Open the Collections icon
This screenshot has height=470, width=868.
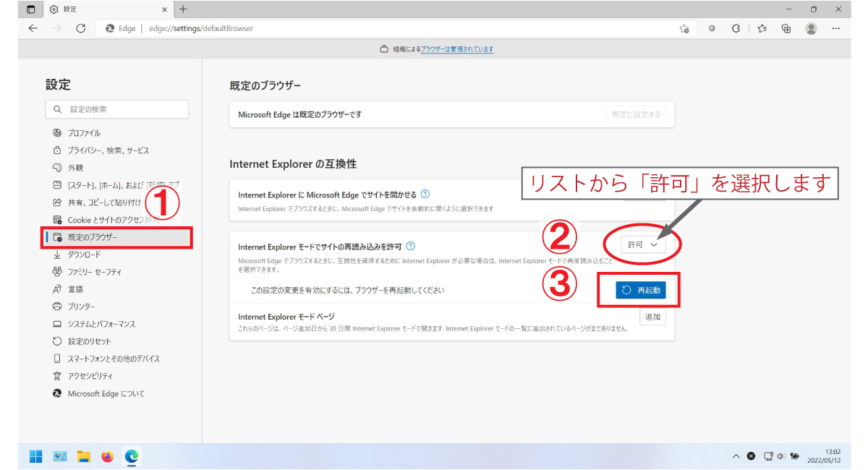786,29
